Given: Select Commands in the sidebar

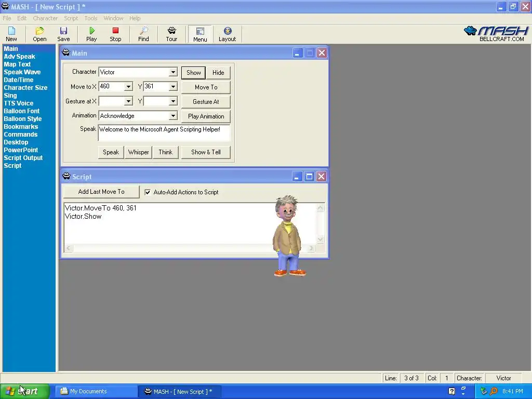Looking at the screenshot, I should pyautogui.click(x=21, y=135).
